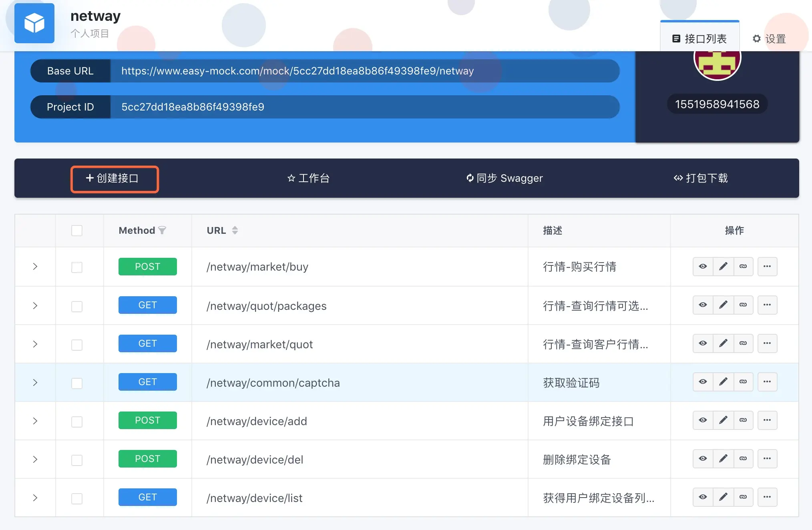
Task: Preview /netway/device/del with the eye icon
Action: [703, 459]
